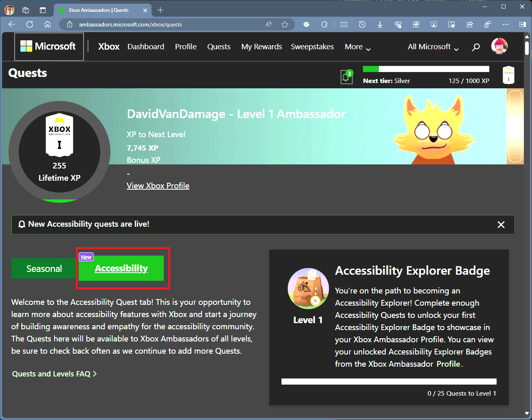The image size is (532, 420).
Task: Open a new browser tab
Action: (160, 10)
